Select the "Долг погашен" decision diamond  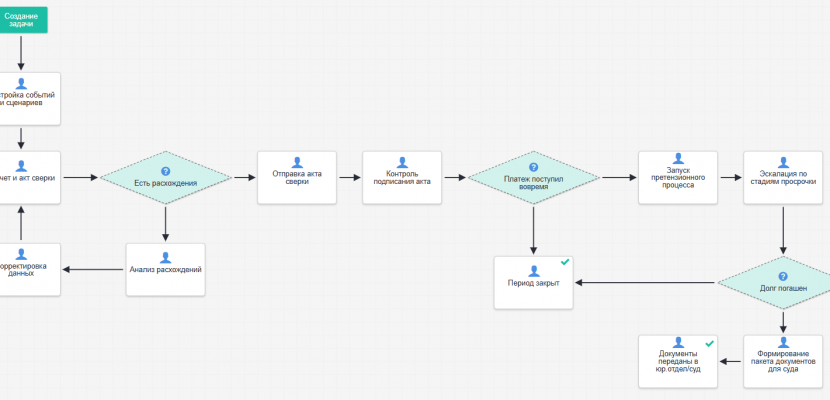click(x=782, y=288)
